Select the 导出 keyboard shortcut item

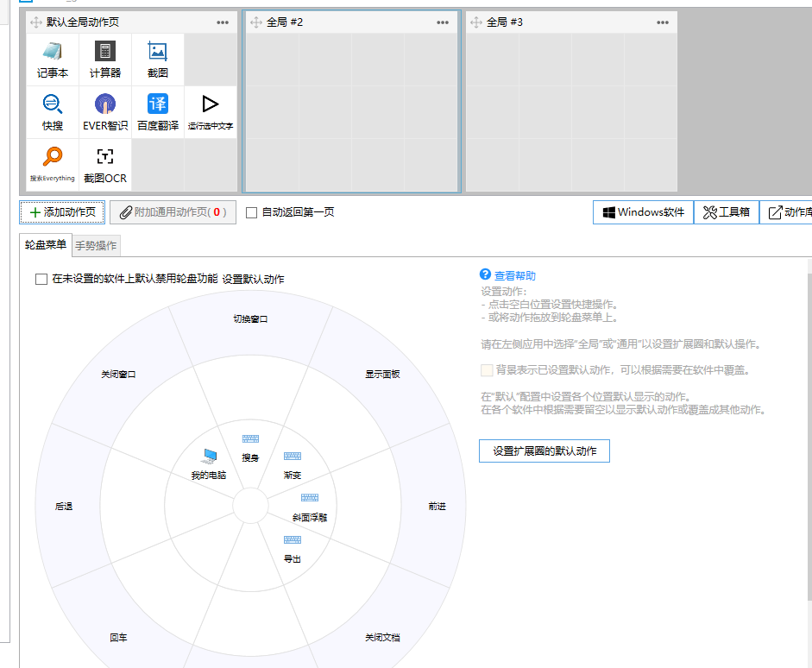[x=292, y=550]
